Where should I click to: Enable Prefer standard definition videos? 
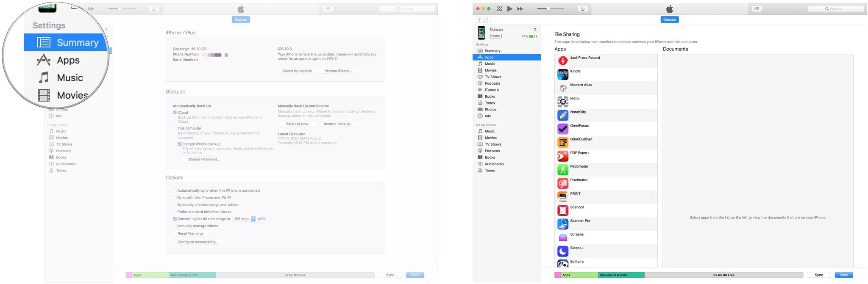point(175,212)
